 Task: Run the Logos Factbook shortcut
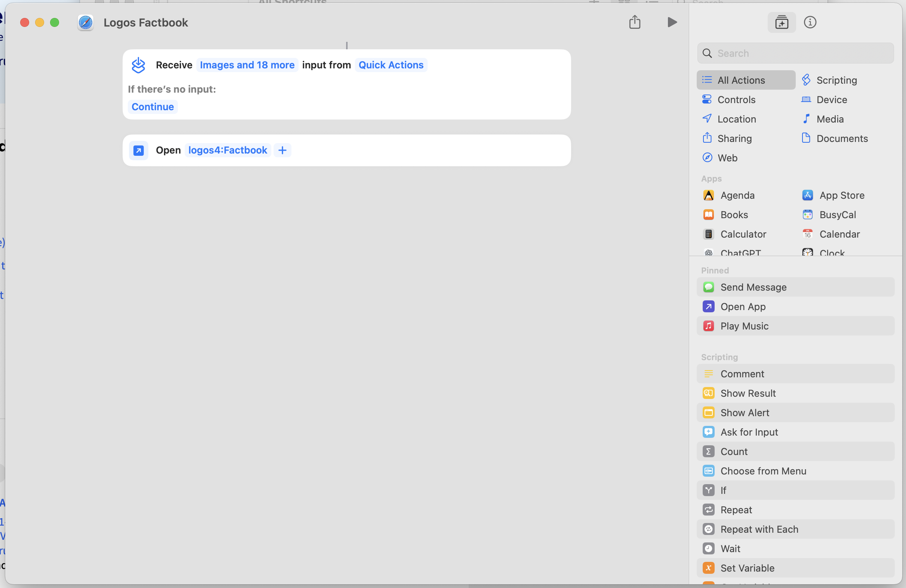pos(672,22)
